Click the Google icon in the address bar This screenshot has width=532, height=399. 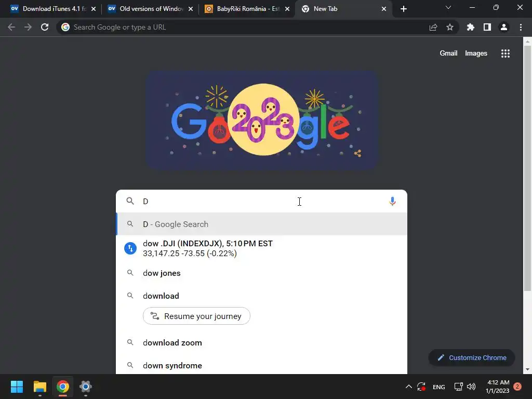(x=65, y=27)
